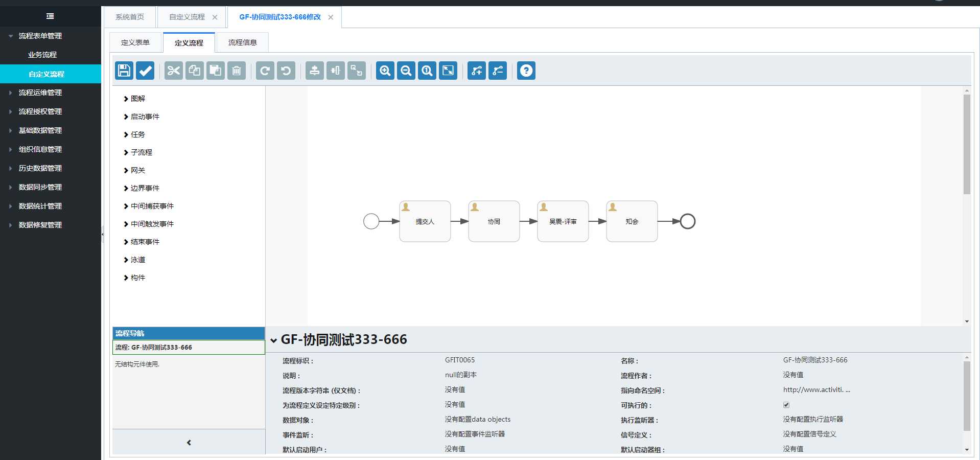Open the 流程信息 sub-tab

coord(243,42)
